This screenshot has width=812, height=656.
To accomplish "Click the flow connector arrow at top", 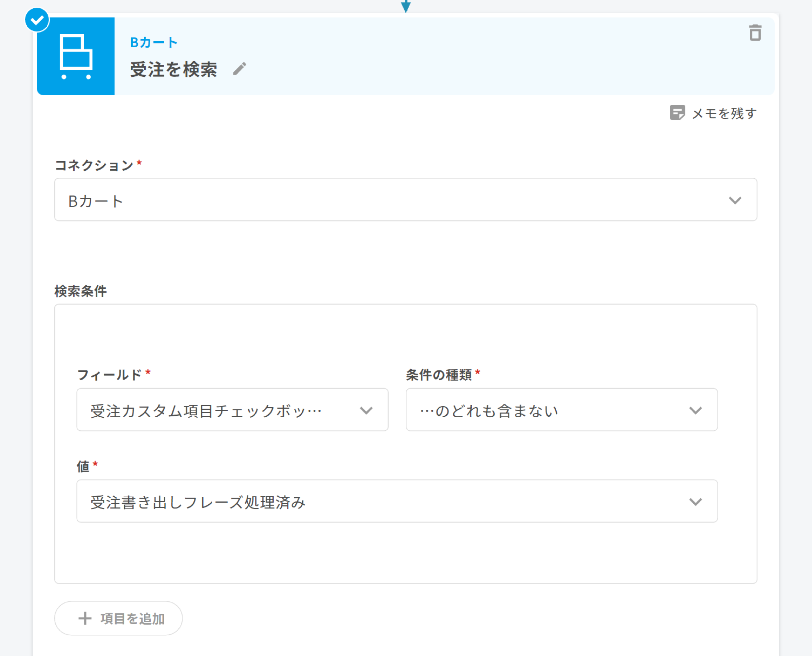I will (x=406, y=6).
